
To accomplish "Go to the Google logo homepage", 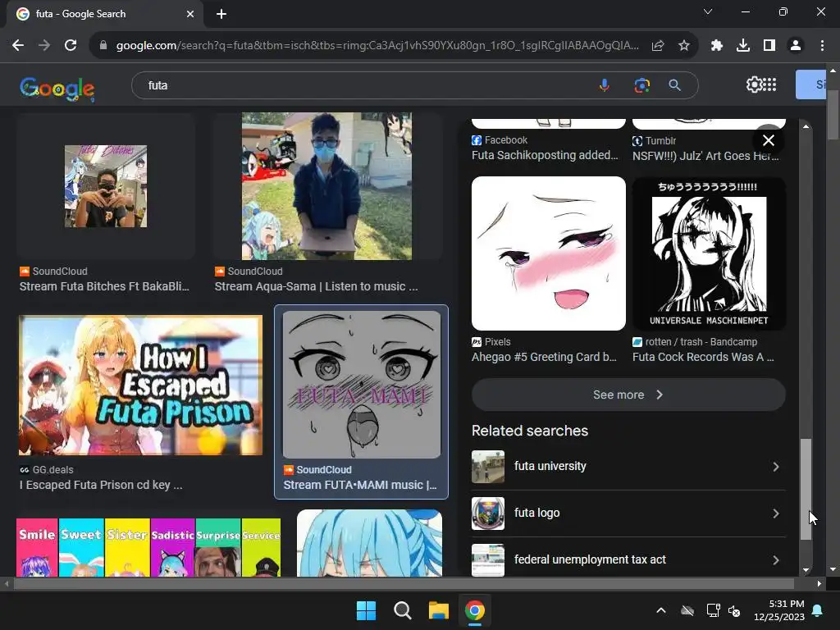I will (57, 89).
